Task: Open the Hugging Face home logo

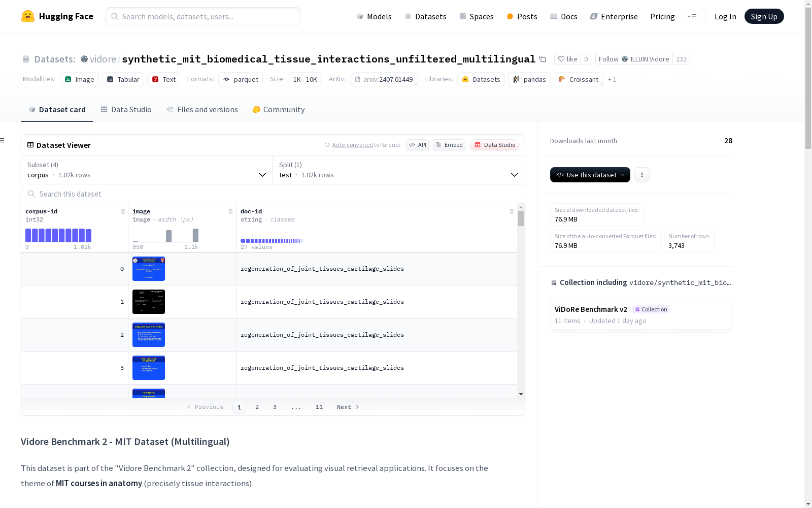Action: tap(57, 16)
